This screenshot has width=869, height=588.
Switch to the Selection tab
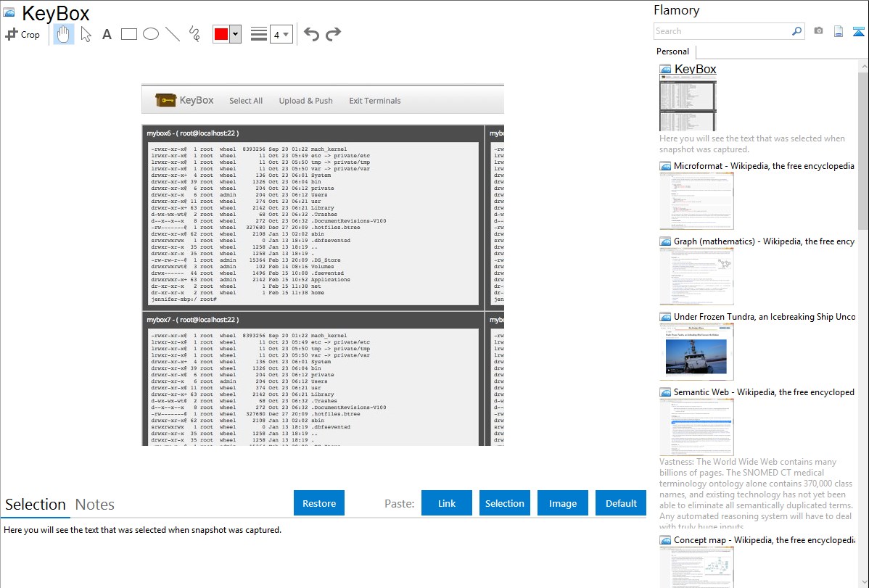(x=36, y=505)
